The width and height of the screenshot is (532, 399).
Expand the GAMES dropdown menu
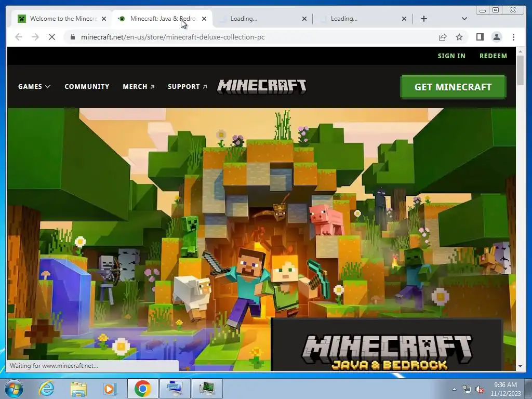point(34,87)
